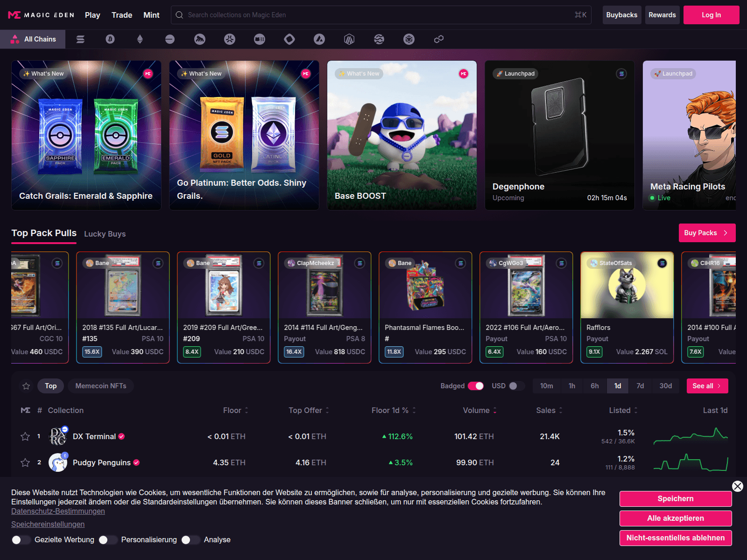747x560 pixels.
Task: Sort by Volume column
Action: pos(480,410)
